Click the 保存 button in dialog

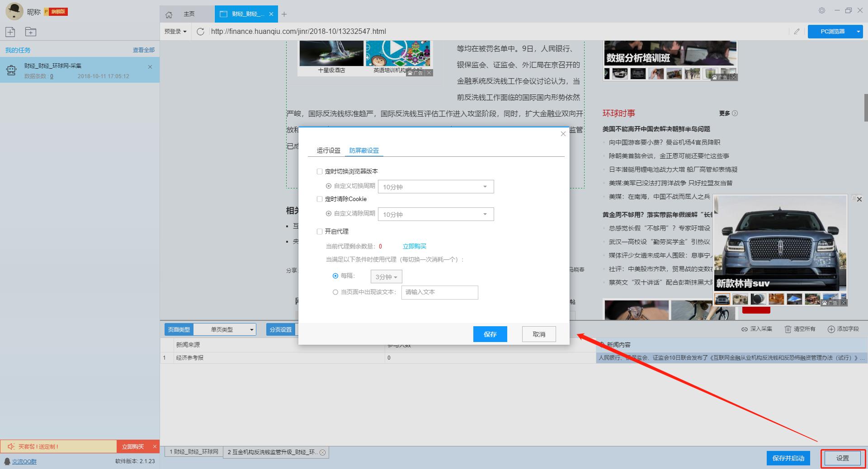[490, 334]
